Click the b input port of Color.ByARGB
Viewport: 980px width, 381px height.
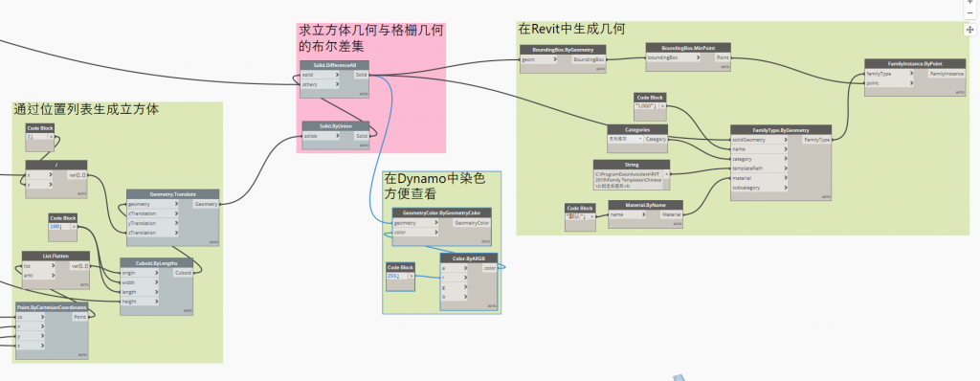[x=453, y=297]
